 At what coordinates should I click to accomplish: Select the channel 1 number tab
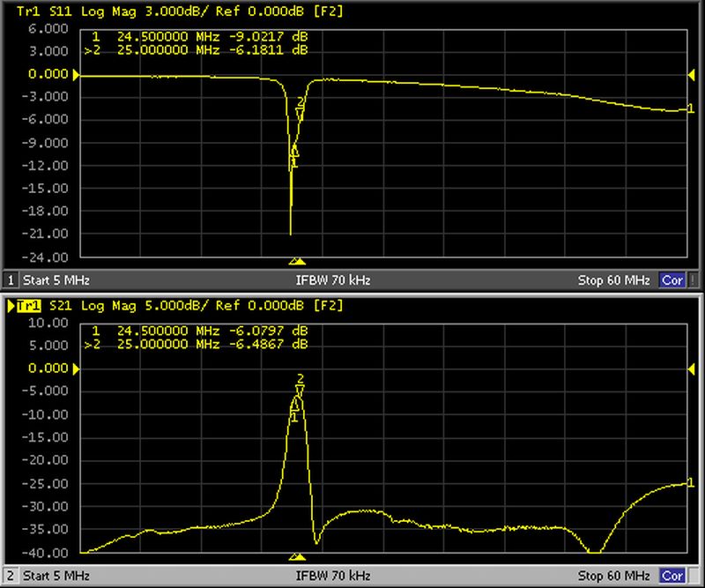[11, 280]
